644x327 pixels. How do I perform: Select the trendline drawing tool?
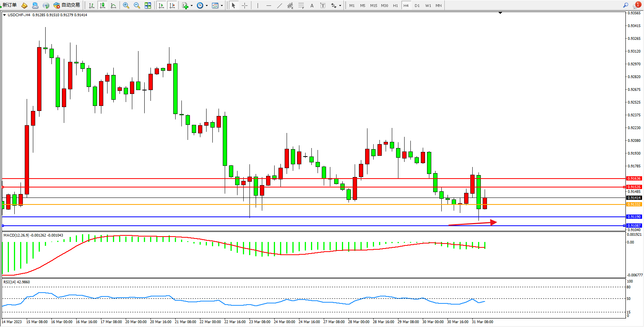(279, 5)
